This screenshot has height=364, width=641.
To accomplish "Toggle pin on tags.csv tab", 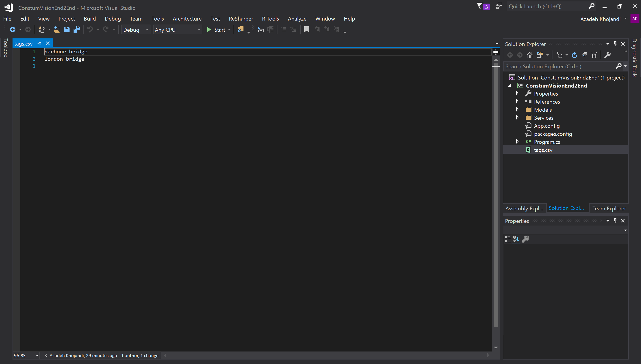I will 39,44.
